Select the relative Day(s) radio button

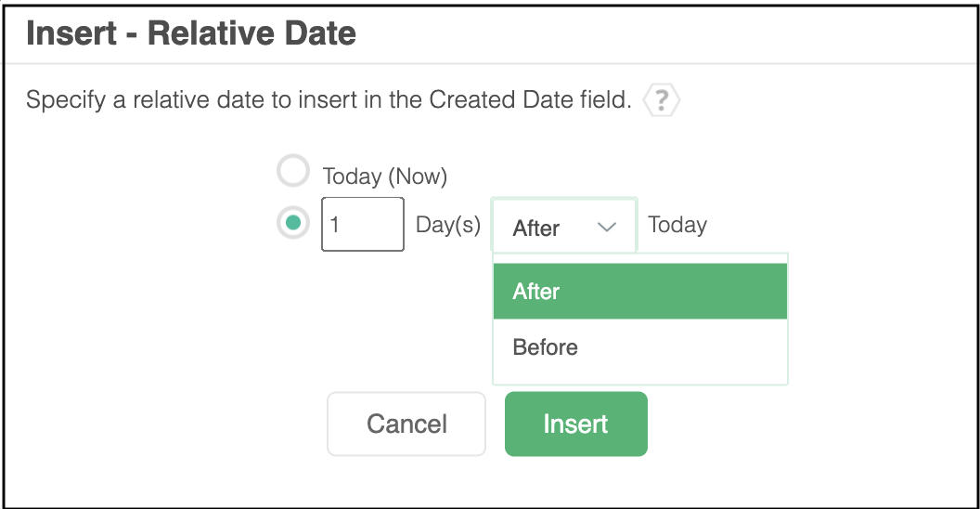(x=293, y=223)
